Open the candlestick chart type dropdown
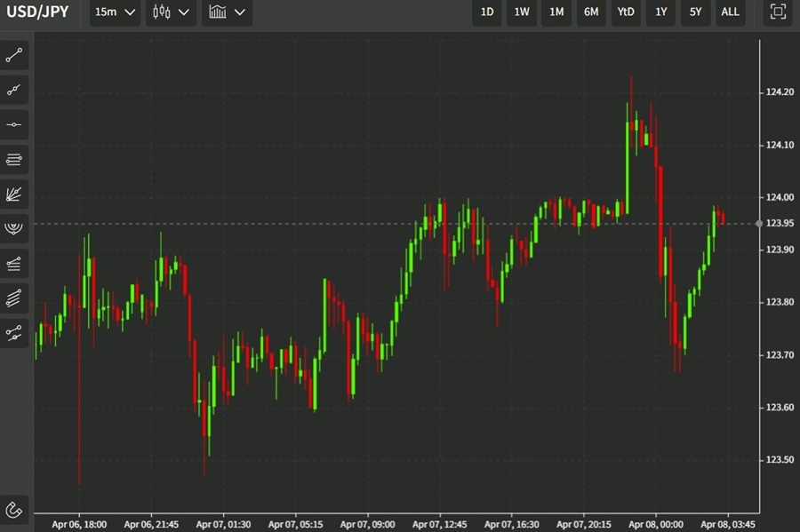 (171, 12)
